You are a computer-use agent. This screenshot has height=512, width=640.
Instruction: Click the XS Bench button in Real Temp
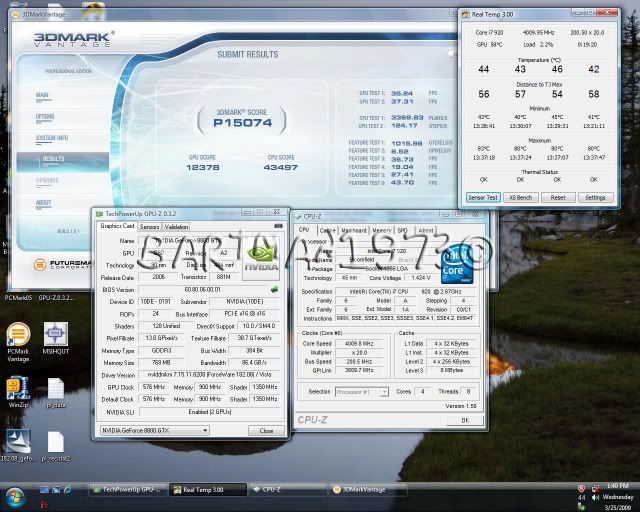point(520,197)
